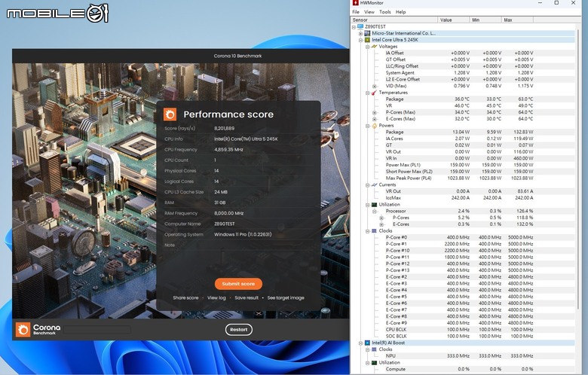This screenshot has height=375, width=588.
Task: Click the Powers flame icon
Action: tap(374, 126)
